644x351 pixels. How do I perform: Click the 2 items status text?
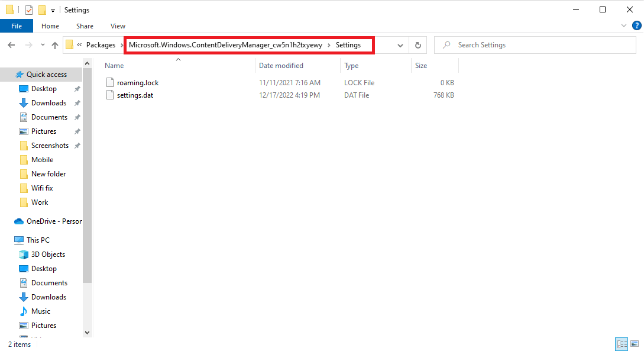20,344
